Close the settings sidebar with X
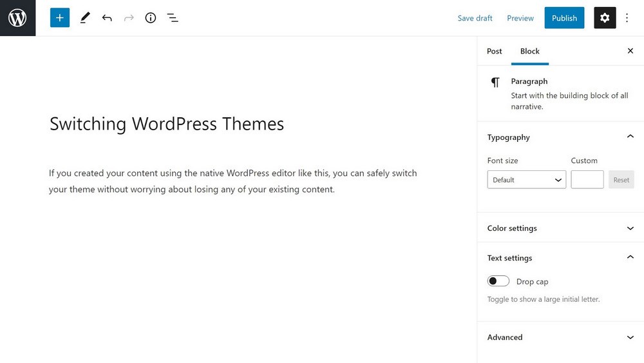 [x=630, y=50]
